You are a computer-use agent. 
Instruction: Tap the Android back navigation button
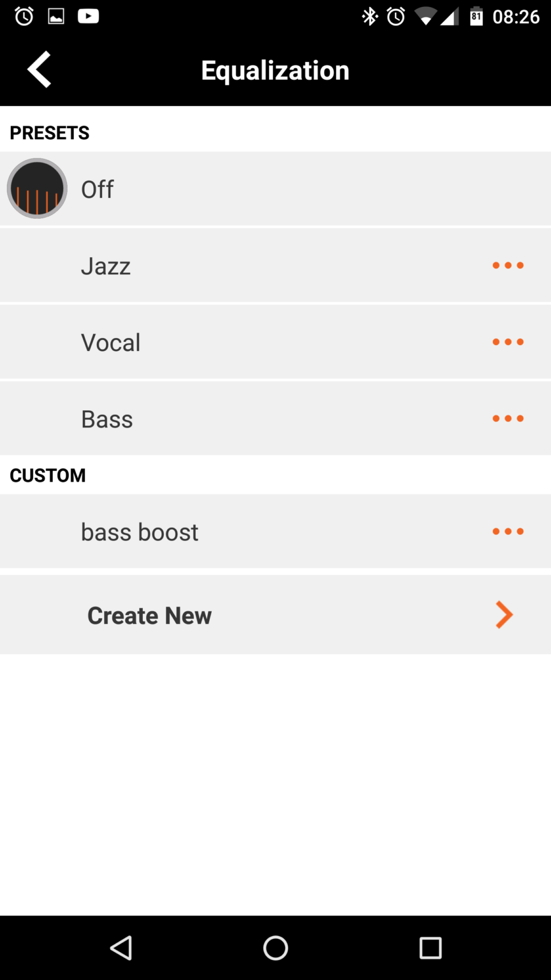121,948
